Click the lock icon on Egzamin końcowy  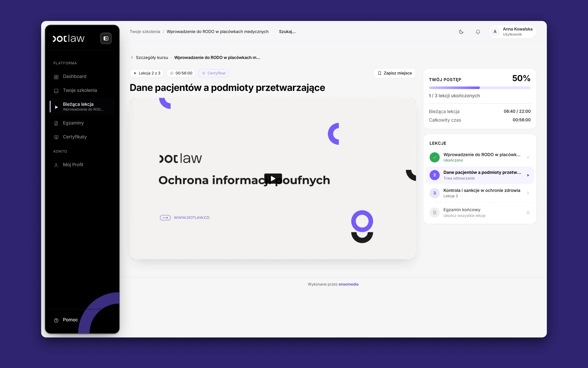(528, 213)
